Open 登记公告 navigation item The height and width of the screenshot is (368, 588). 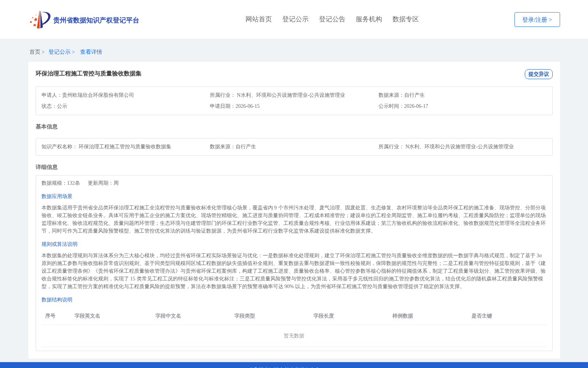point(332,19)
